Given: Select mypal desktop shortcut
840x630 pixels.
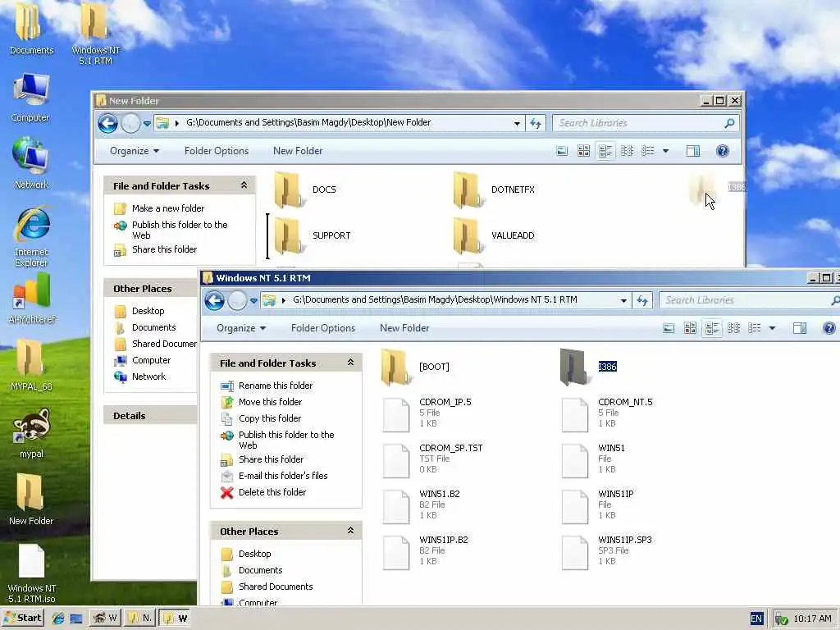Looking at the screenshot, I should [31, 433].
